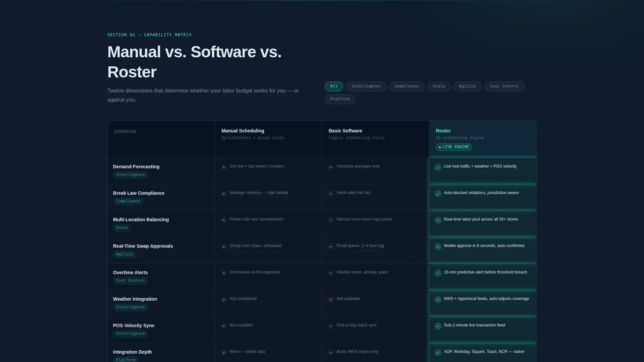
Task: Click the Platform tag under Integration Depth
Action: 126,360
